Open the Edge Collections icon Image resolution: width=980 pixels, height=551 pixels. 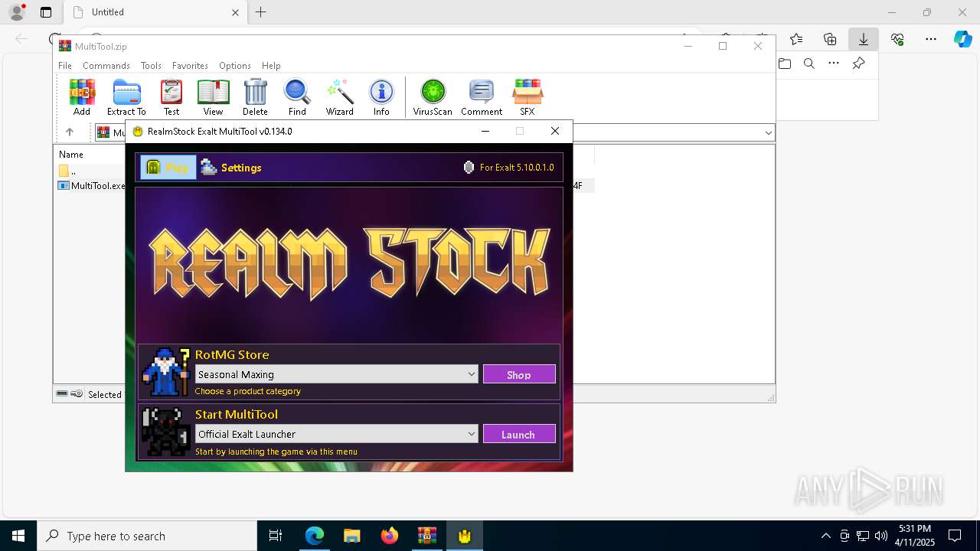coord(830,39)
